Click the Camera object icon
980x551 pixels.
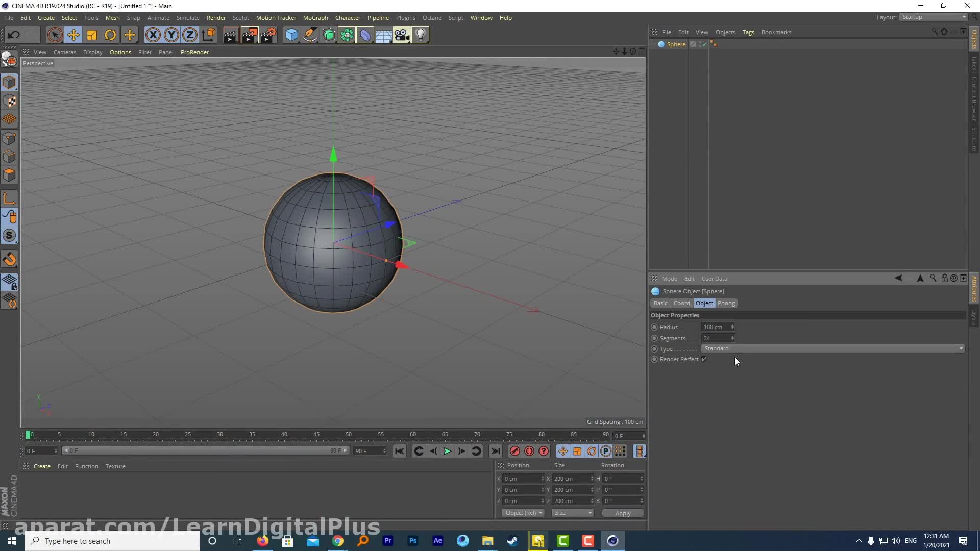(x=402, y=35)
